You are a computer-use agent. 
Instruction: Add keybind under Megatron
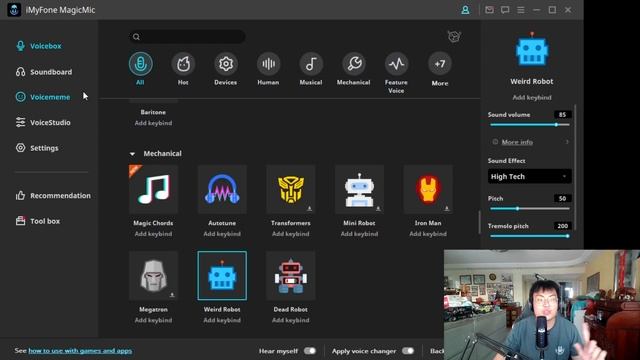(x=153, y=320)
